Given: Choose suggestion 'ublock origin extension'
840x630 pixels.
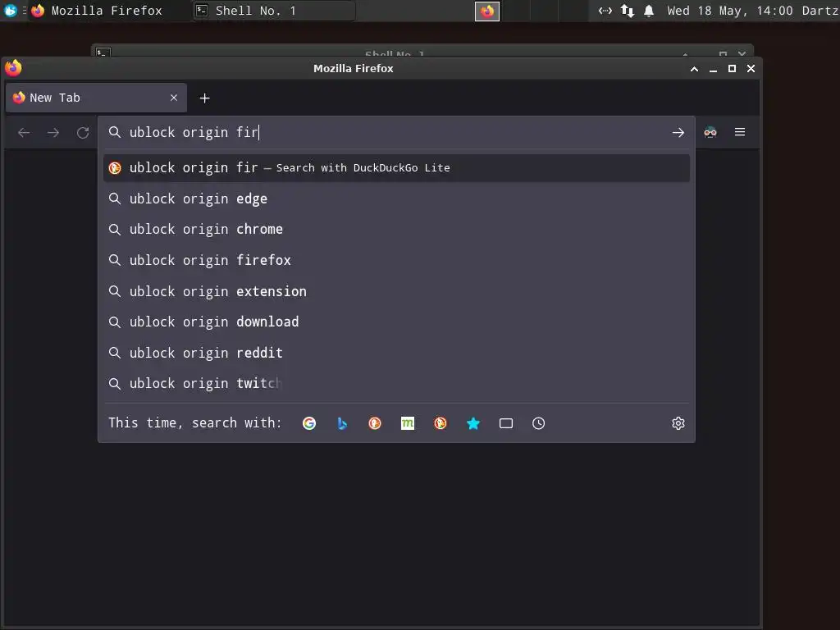Looking at the screenshot, I should [x=396, y=291].
